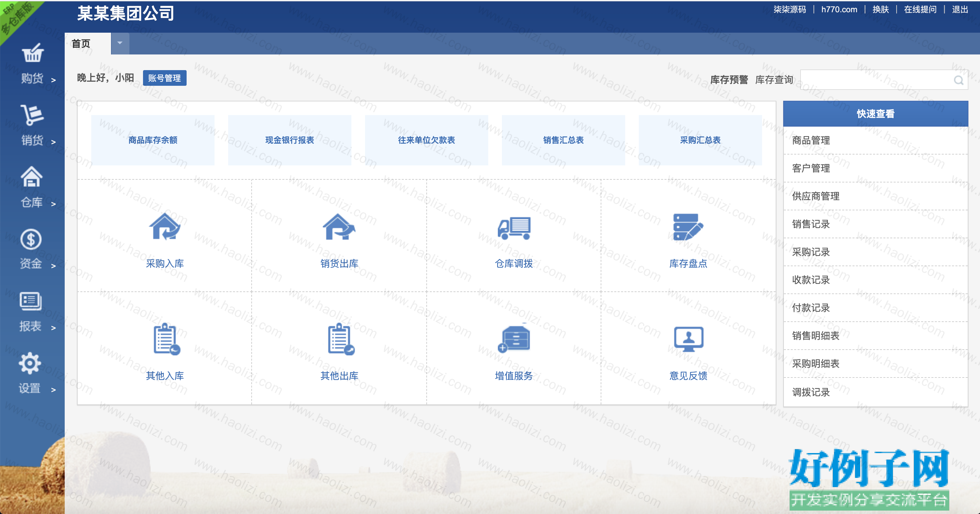Screen dimensions: 980x514
Task: Open 调拨记录 in quick view
Action: (x=875, y=392)
